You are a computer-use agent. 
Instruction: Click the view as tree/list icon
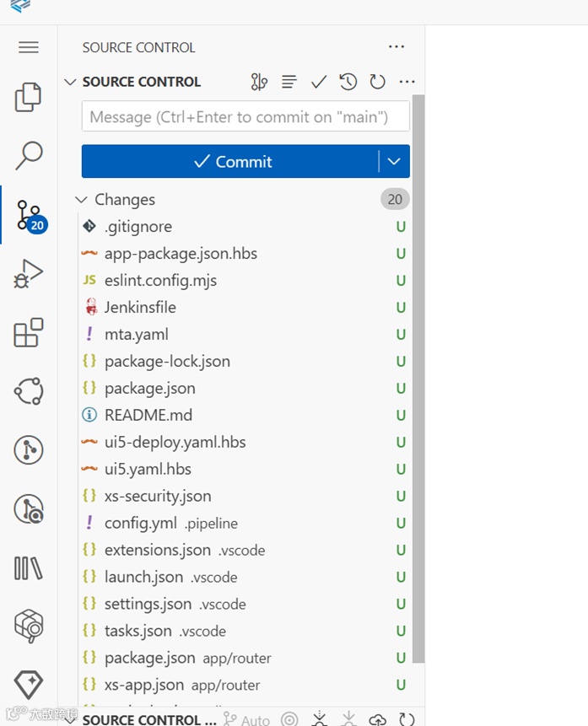[289, 82]
